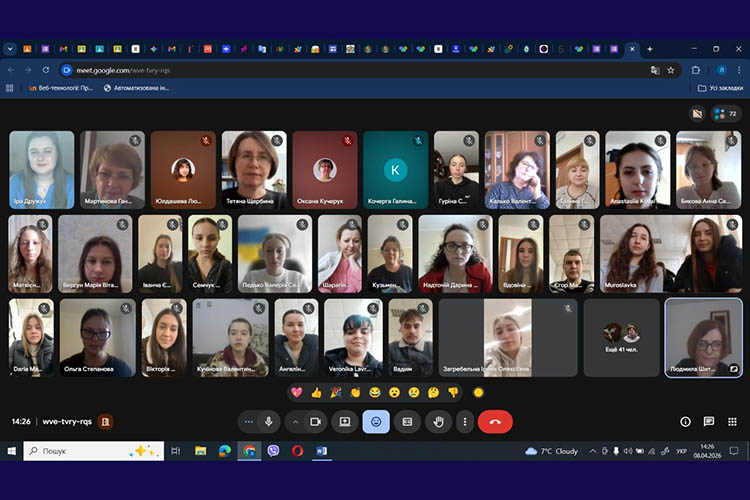750x500 pixels.
Task: Open the 'Усі закладки' bookmarks folder
Action: point(720,88)
